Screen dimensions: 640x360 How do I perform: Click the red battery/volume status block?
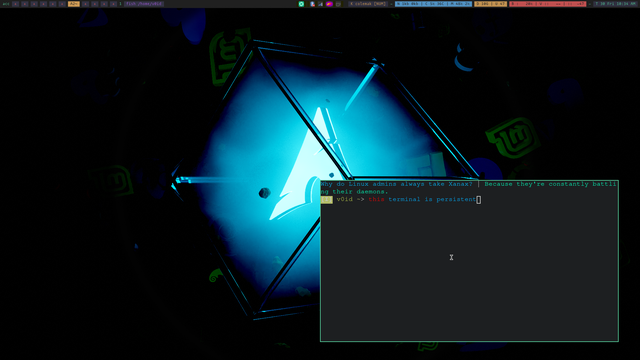pos(547,4)
